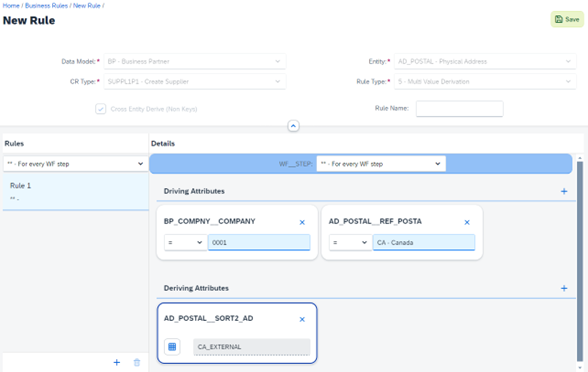Click the AD_POSTAL__SORT2_AD card title

click(208, 318)
